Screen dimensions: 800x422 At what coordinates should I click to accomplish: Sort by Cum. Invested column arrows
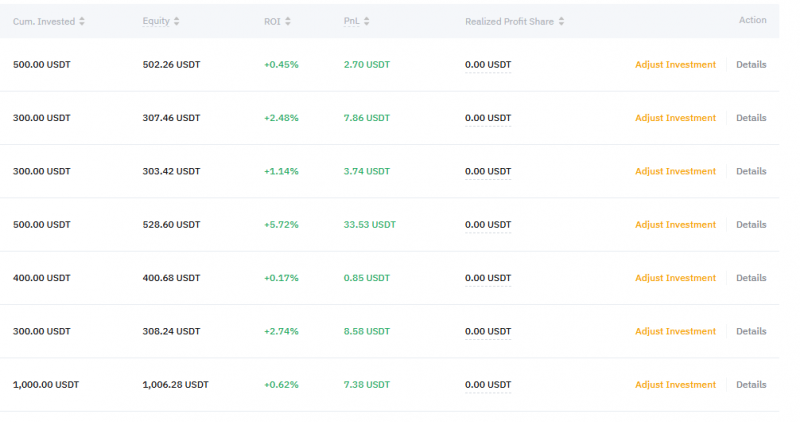(82, 21)
